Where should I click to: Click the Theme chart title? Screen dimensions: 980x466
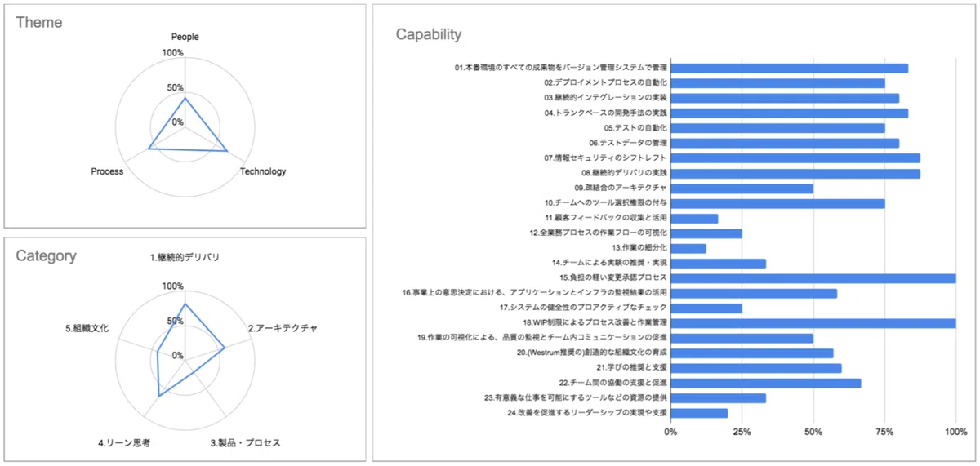pos(39,22)
